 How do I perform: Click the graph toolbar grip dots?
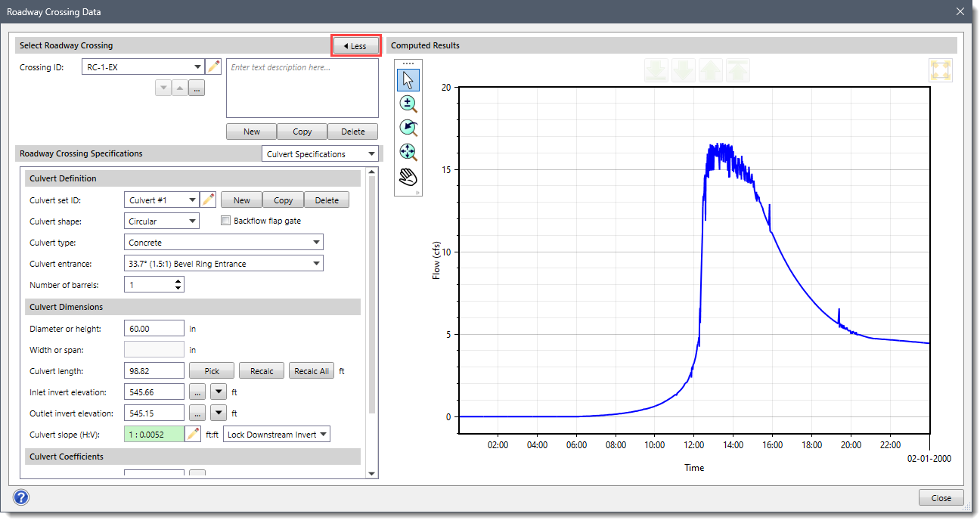coord(408,63)
